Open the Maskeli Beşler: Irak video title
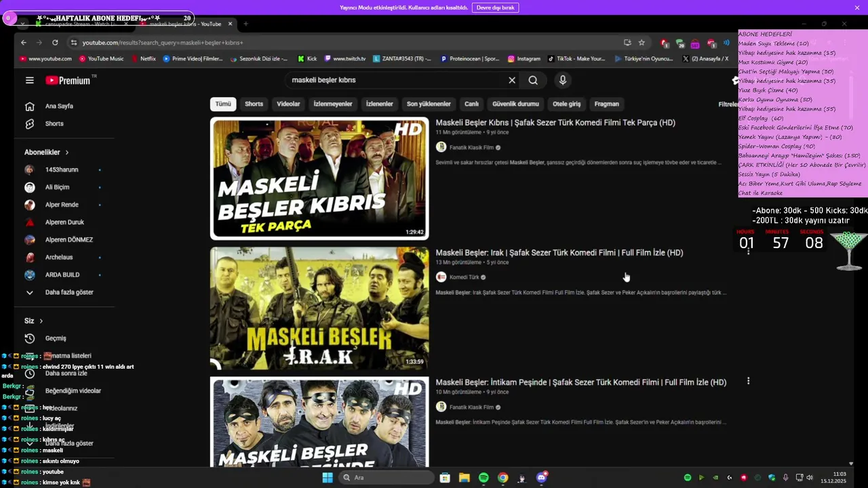 click(559, 253)
